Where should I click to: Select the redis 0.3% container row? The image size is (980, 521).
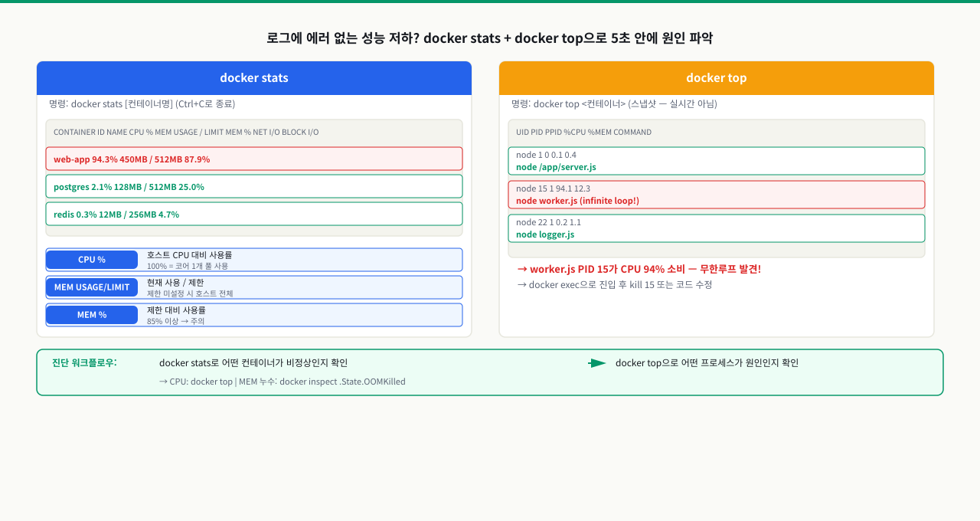254,214
